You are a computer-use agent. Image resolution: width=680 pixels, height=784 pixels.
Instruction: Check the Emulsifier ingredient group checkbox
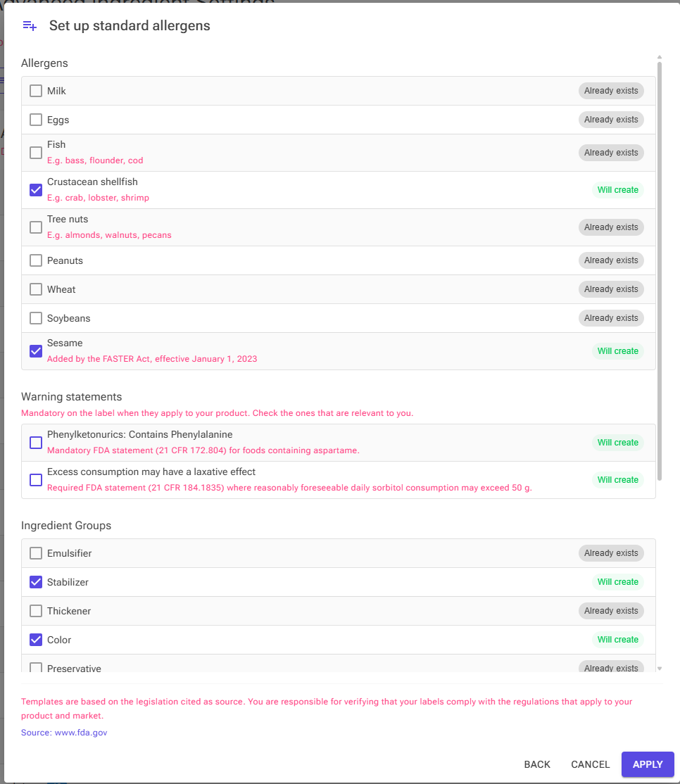coord(35,553)
